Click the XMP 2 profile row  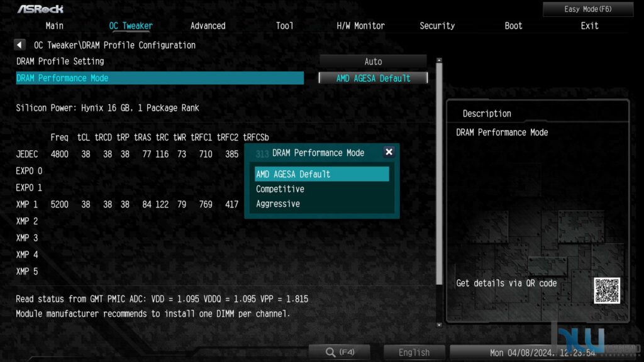(x=26, y=221)
